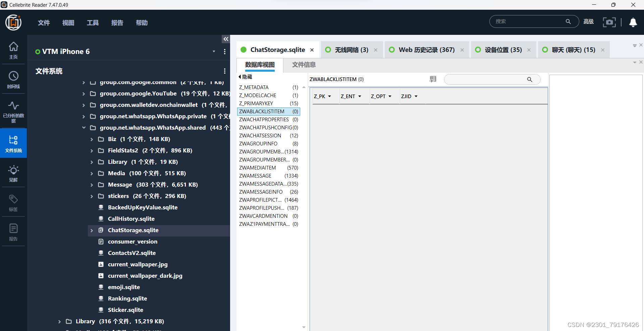Select the ZWAMESSAGE table
This screenshot has height=331, width=644.
pos(268,176)
